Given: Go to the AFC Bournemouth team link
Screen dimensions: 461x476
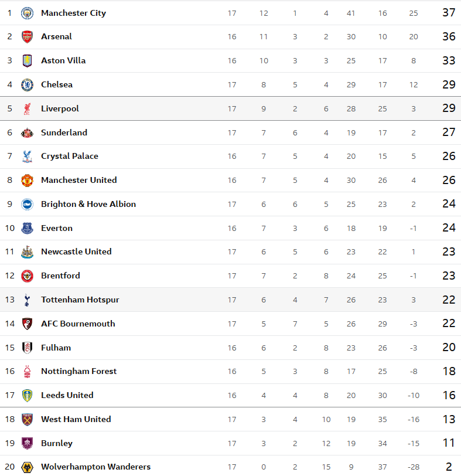Looking at the screenshot, I should click(x=78, y=324).
